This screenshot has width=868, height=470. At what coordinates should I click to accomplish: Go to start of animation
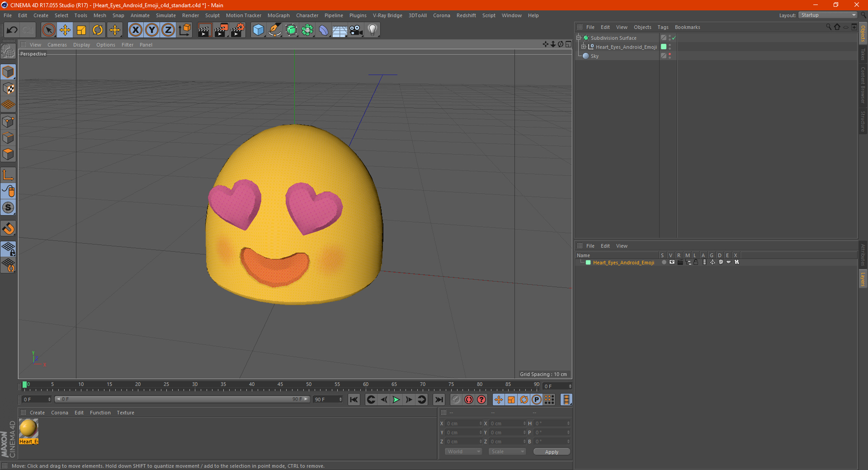[354, 399]
